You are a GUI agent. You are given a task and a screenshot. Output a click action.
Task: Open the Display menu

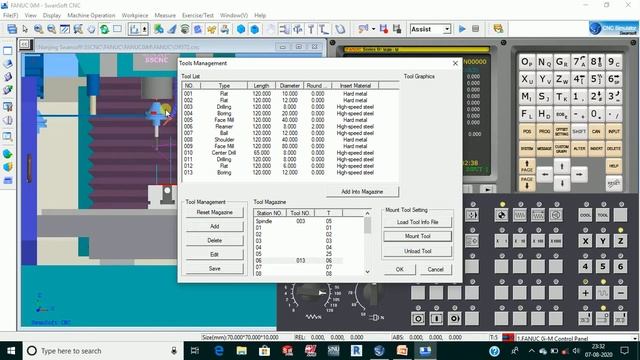click(x=52, y=15)
